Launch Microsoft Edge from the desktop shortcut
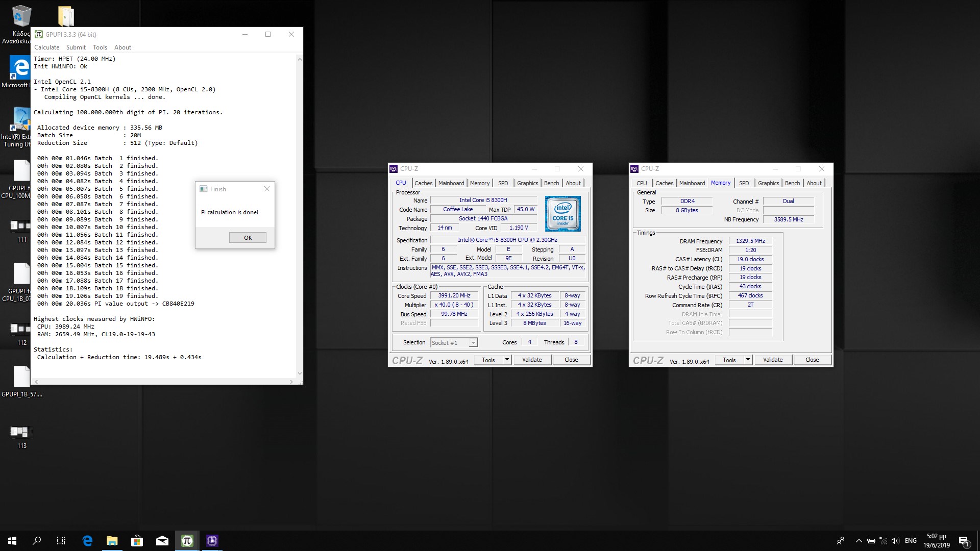Viewport: 980px width, 551px height. click(19, 71)
